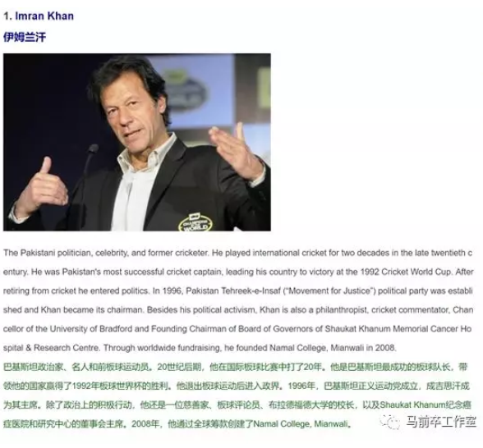Click the green Chinese line starting 巴基斯坦政治家
Screen dimensions: 483x448
236,367
